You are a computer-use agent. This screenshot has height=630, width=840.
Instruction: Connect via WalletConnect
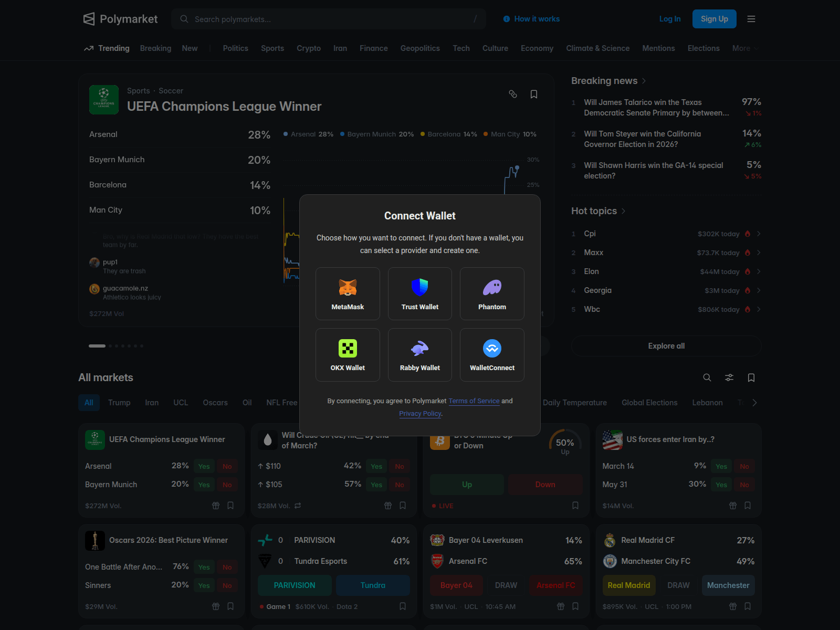point(492,354)
